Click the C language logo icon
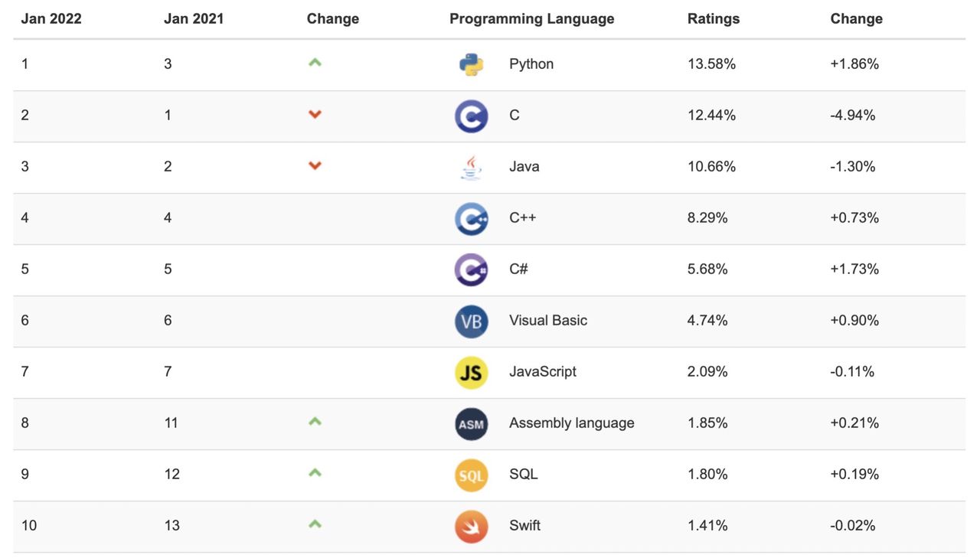 pyautogui.click(x=471, y=116)
